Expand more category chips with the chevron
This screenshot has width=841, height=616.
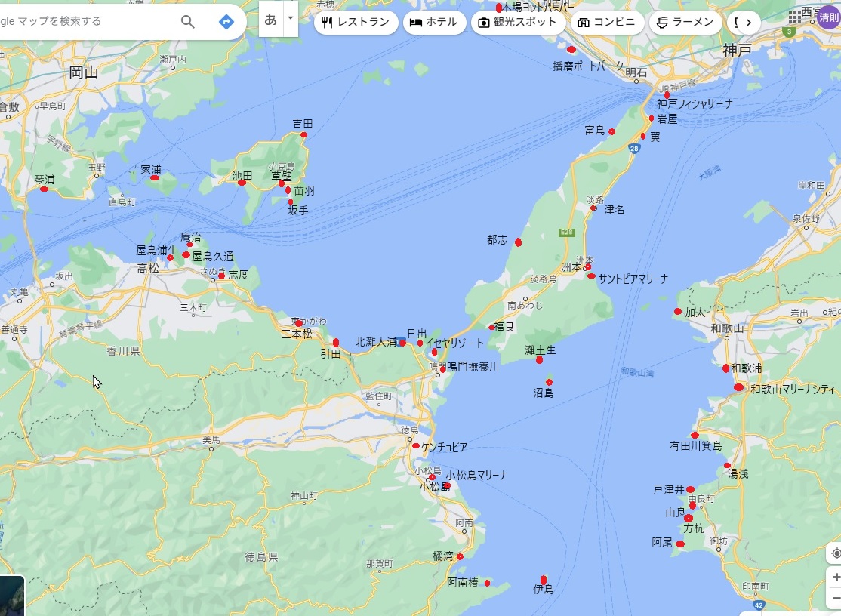747,23
